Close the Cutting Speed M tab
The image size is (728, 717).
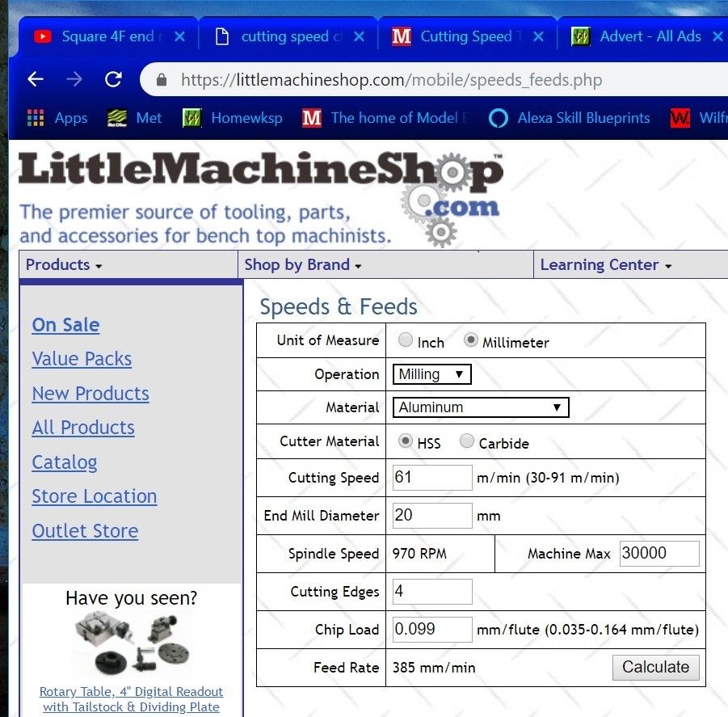(x=538, y=36)
